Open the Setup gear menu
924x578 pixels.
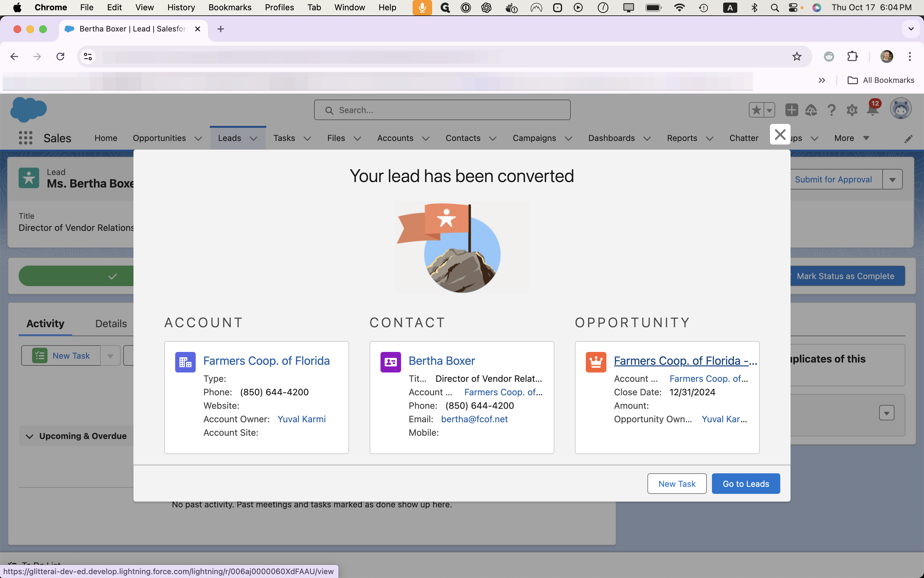(x=852, y=110)
